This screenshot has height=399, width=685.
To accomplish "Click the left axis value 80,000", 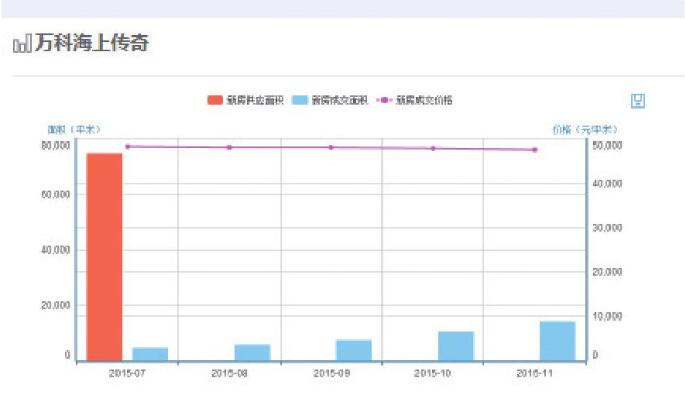I will point(55,146).
